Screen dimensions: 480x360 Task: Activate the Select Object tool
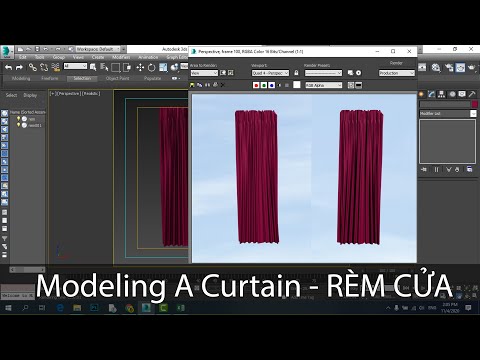point(93,67)
